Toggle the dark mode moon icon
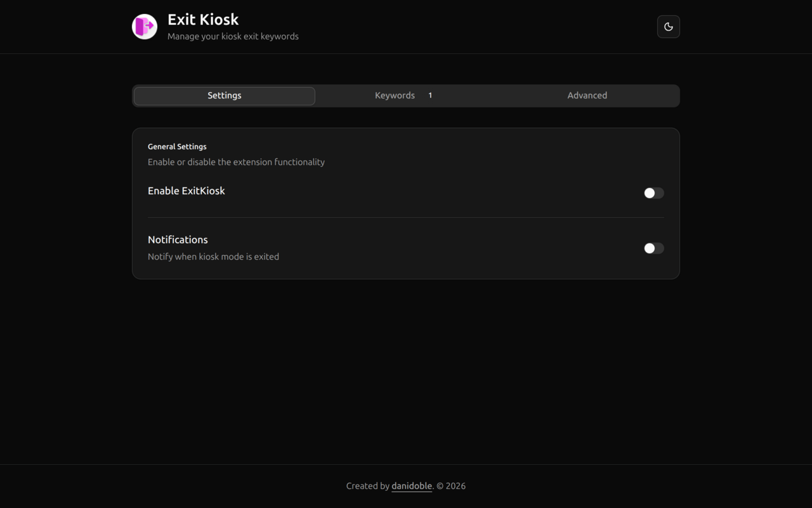The image size is (812, 508). (x=668, y=27)
